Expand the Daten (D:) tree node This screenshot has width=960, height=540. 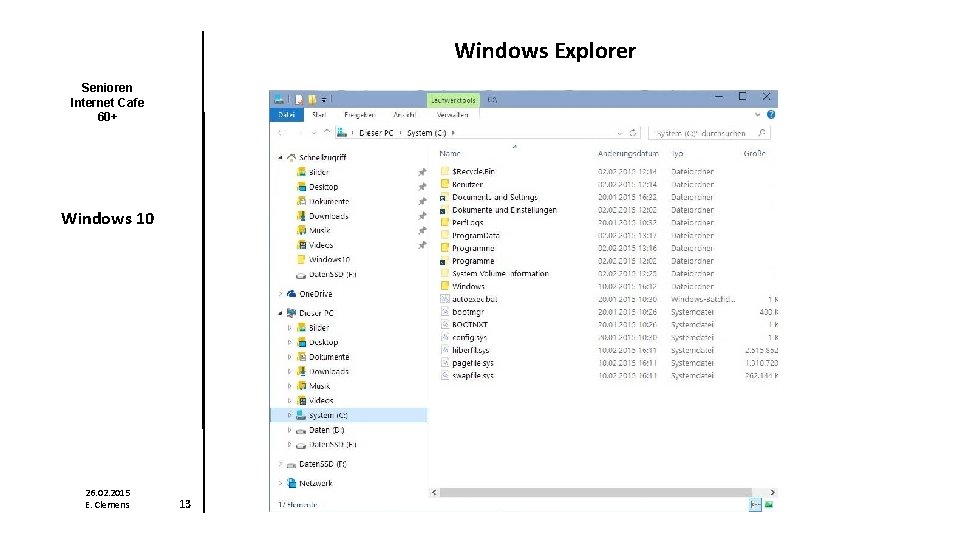[290, 430]
